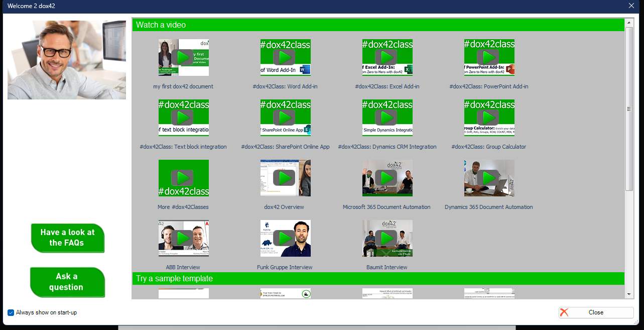Click the '#dox42Class: PowerPoint Add-in' caption

tap(489, 86)
